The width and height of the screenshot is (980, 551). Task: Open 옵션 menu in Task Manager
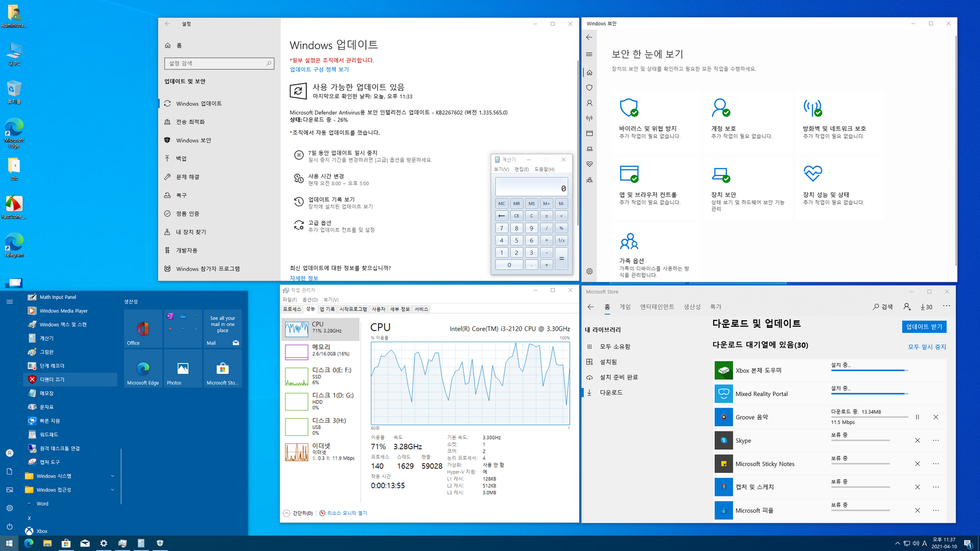[310, 300]
